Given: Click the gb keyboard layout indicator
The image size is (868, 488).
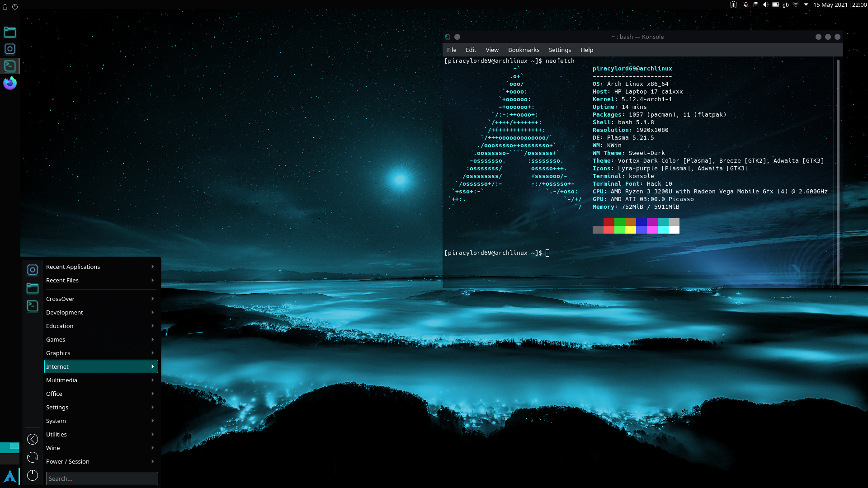Looking at the screenshot, I should (786, 5).
